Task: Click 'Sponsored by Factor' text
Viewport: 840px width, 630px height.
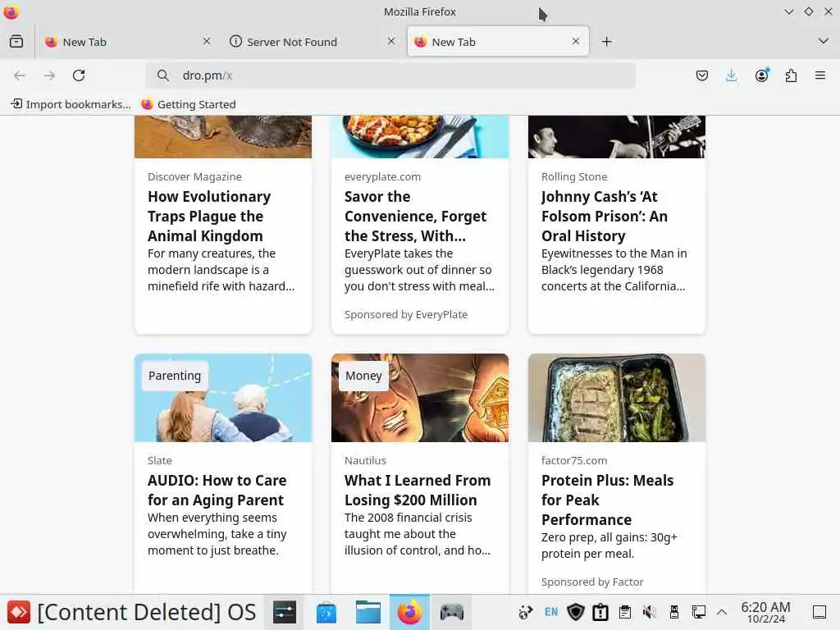Action: click(x=592, y=582)
